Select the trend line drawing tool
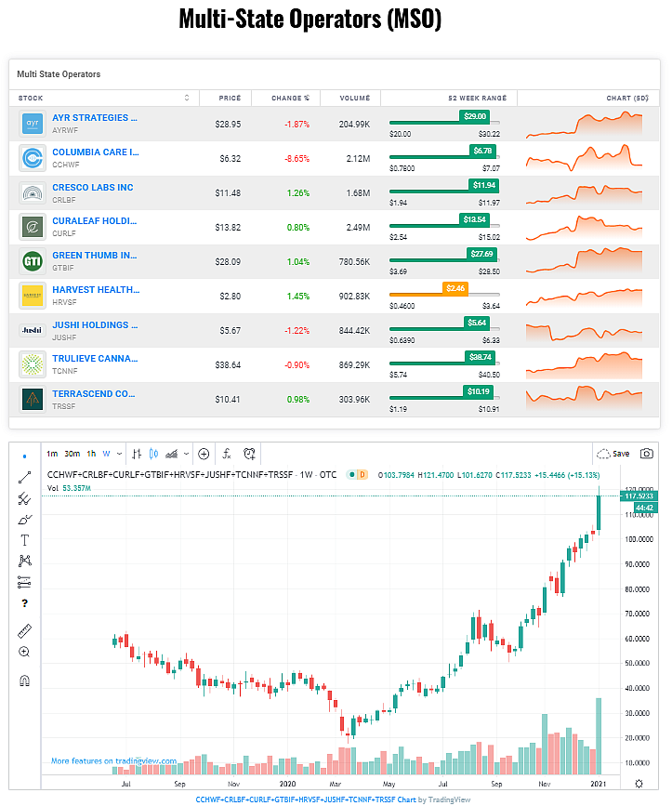Viewport: 672px width, 806px height. click(x=24, y=477)
